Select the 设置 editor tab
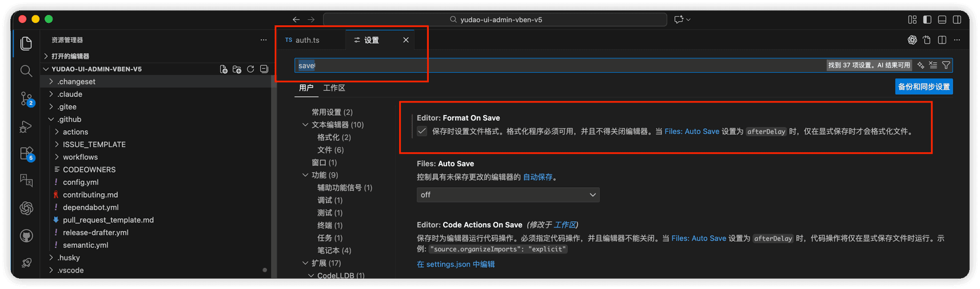 (372, 40)
